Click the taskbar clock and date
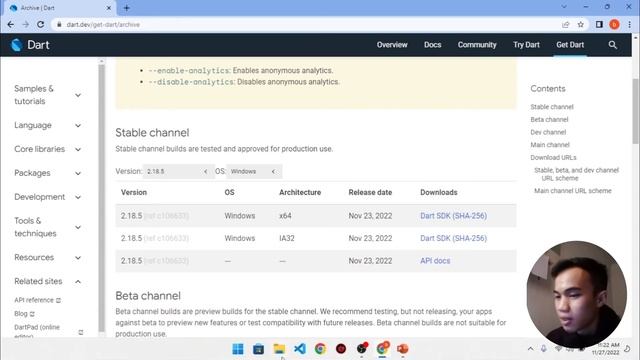 click(606, 349)
